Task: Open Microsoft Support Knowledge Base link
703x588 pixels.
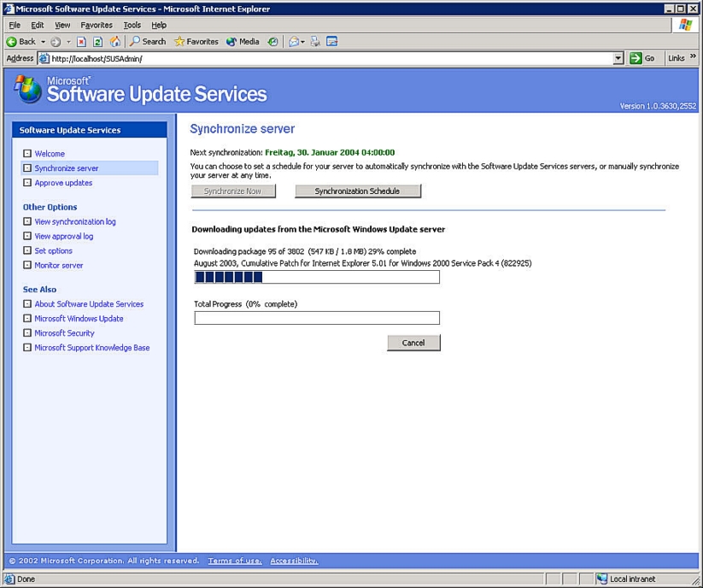Action: click(x=92, y=348)
